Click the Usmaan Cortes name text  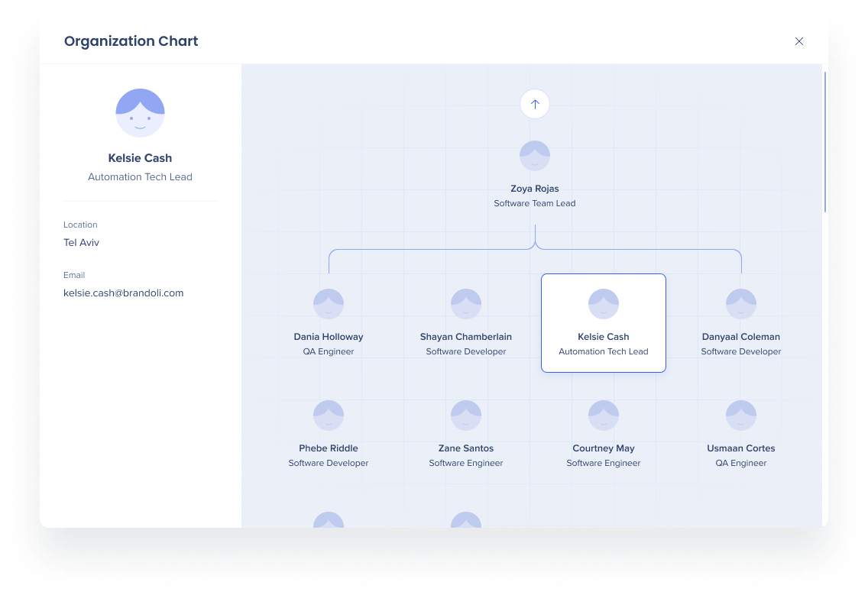[x=740, y=448]
